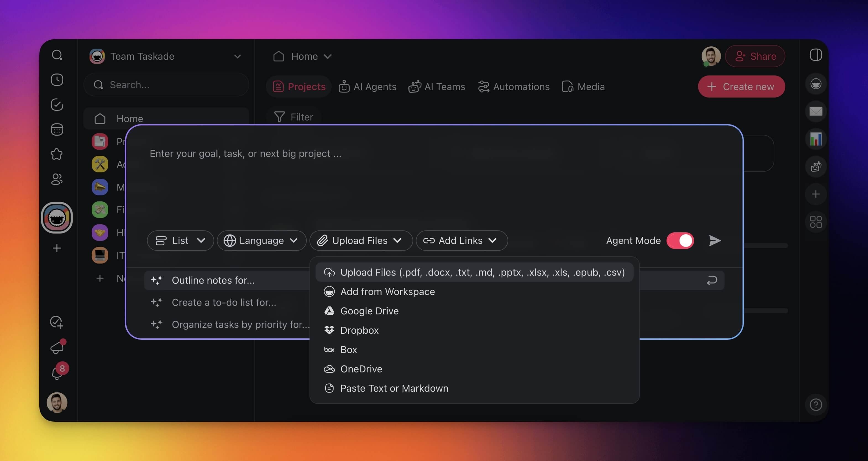Click the notifications bell with badge 8
The image size is (868, 461).
click(x=57, y=373)
